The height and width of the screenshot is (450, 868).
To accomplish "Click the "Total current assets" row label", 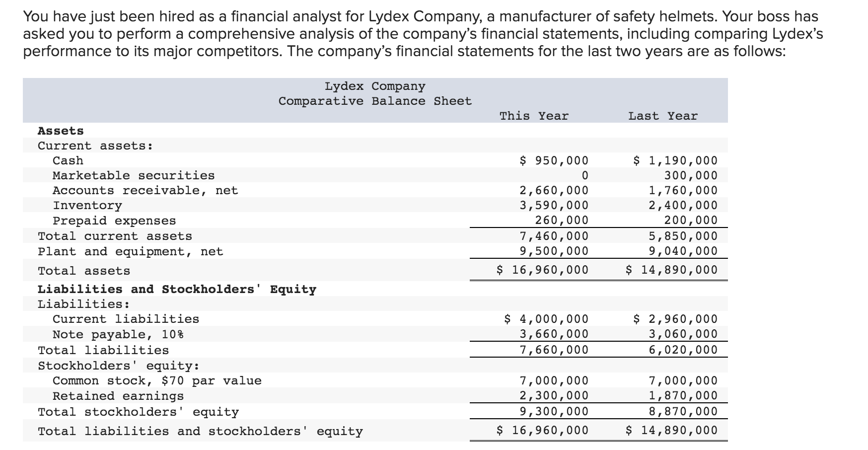I will pos(115,236).
